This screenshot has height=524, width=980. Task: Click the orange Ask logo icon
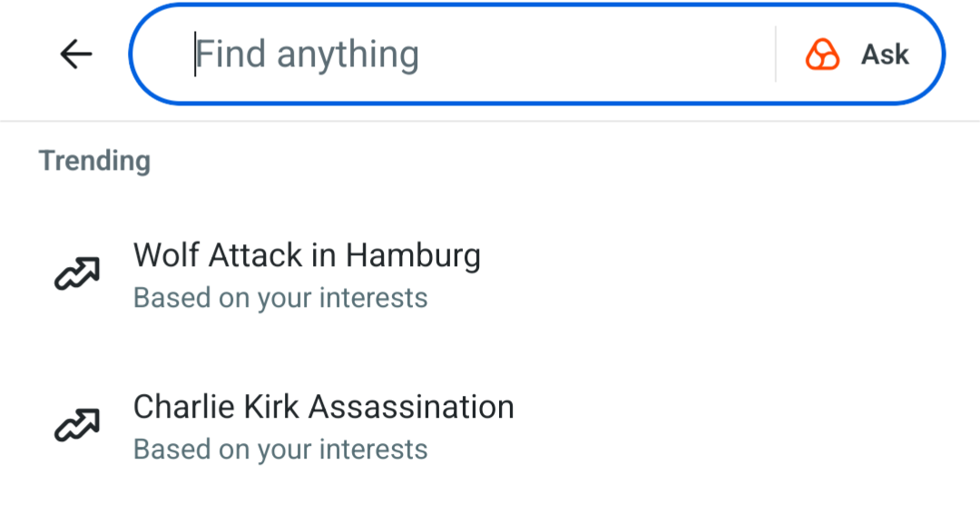point(822,54)
